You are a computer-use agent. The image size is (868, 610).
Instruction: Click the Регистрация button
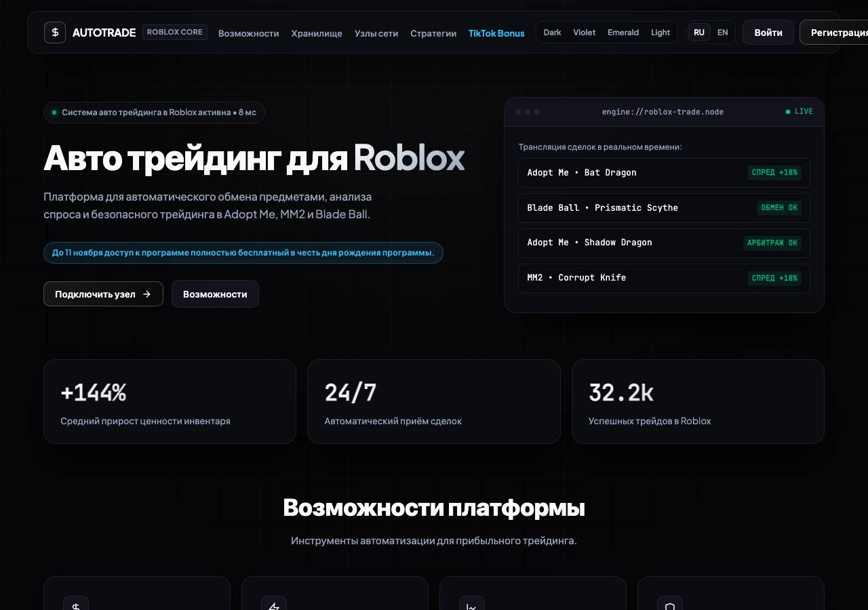(x=833, y=33)
